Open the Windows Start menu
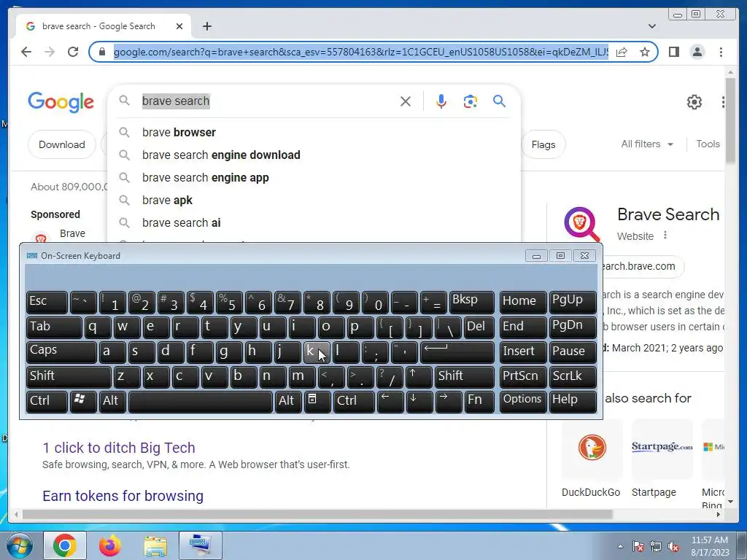This screenshot has height=560, width=747. [20, 545]
